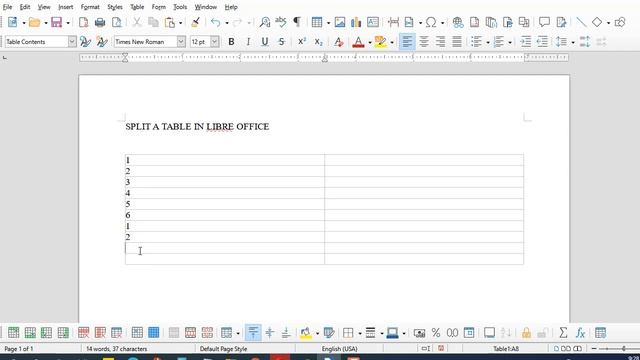The image size is (640, 360).
Task: Click the Cut icon
Action: 137,22
